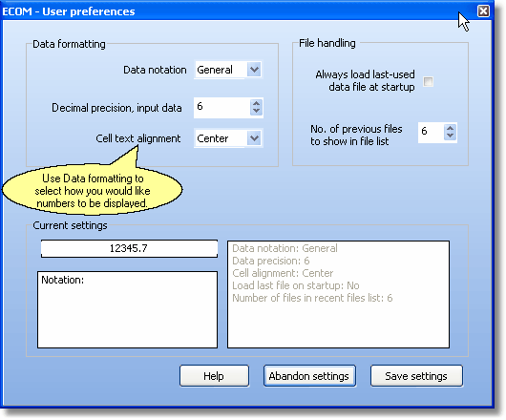This screenshot has width=506, height=420.
Task: Click the previous files count field
Action: coord(431,132)
